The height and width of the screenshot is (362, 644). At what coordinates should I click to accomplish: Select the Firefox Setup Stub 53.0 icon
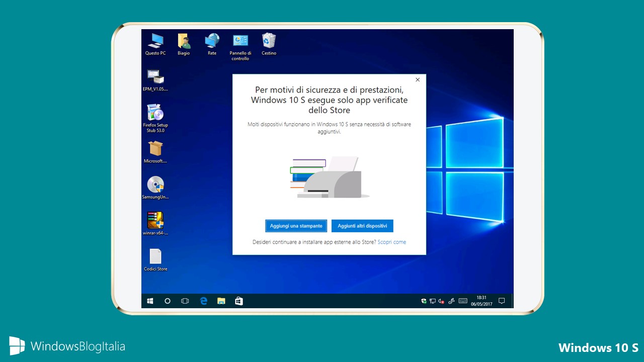tap(155, 118)
